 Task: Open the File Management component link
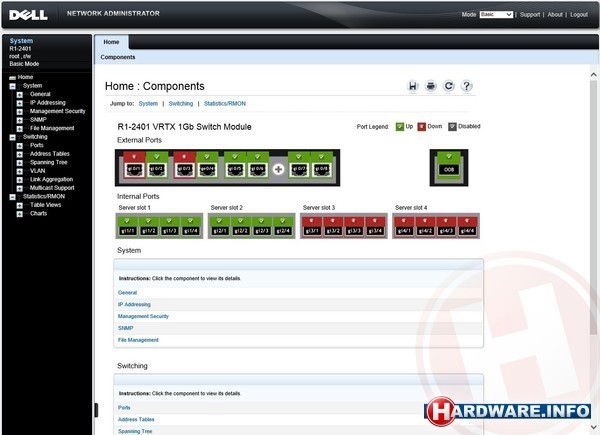138,340
